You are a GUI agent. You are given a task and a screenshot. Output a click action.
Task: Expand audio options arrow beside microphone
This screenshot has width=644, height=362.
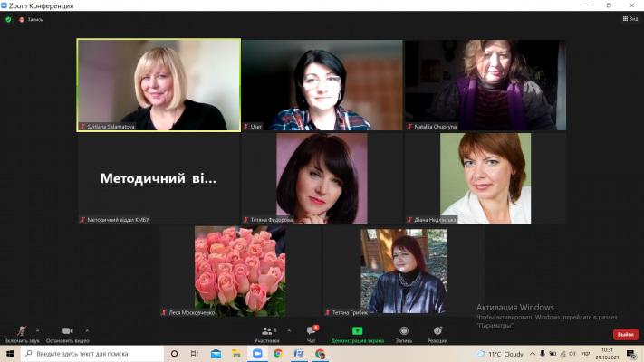point(37,330)
